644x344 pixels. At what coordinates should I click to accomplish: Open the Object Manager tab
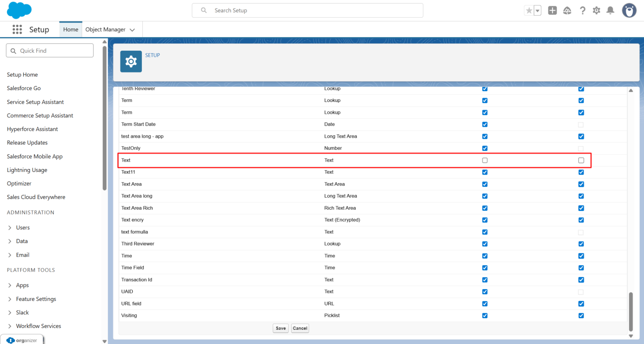[x=105, y=30]
